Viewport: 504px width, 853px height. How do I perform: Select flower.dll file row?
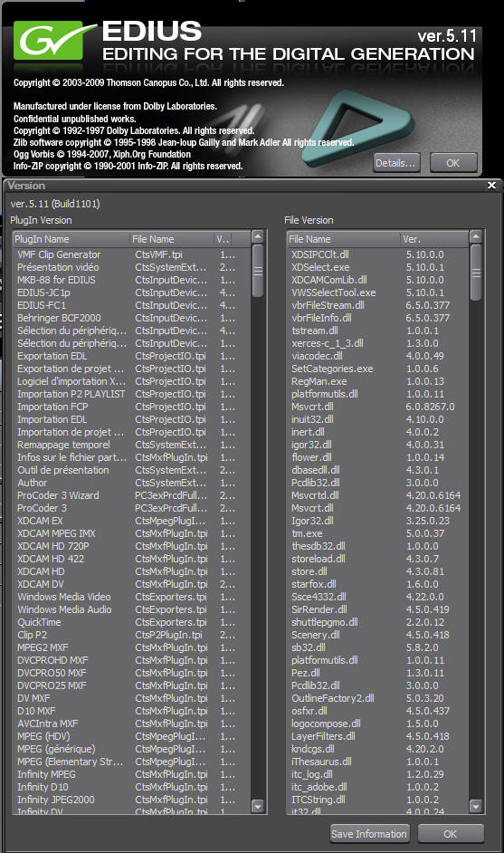click(x=377, y=457)
